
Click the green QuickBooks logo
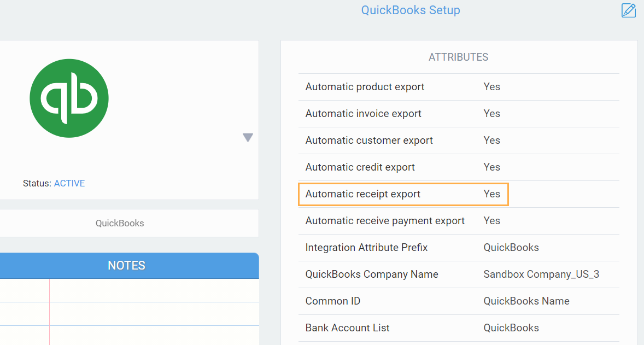[x=69, y=98]
